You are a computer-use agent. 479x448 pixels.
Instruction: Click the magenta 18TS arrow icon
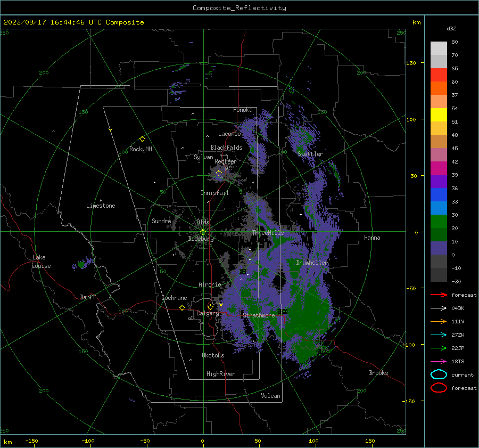439,361
